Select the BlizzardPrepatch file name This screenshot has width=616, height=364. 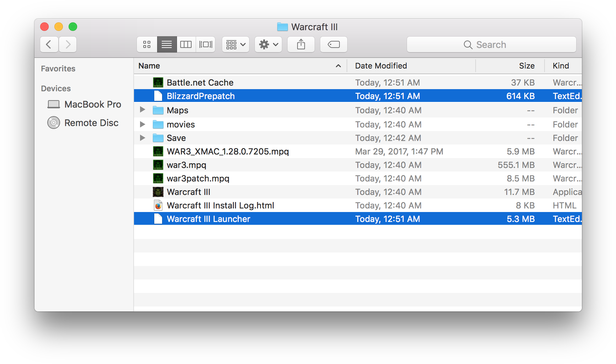click(201, 96)
